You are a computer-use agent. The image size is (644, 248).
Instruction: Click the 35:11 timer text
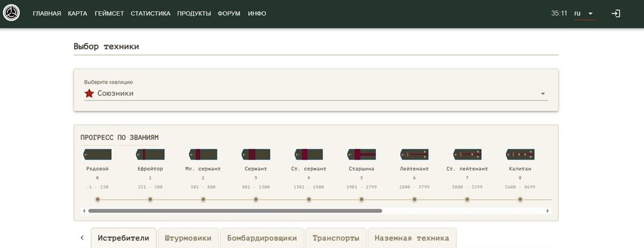559,14
